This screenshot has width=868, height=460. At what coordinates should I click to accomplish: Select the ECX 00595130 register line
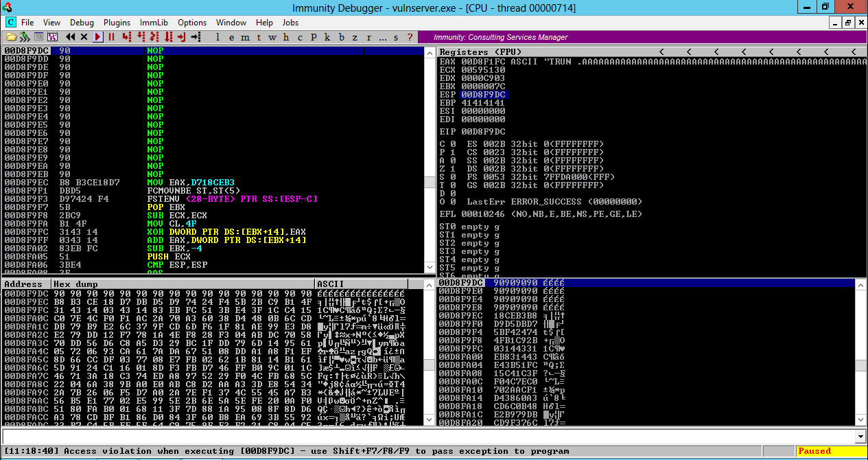pos(473,70)
